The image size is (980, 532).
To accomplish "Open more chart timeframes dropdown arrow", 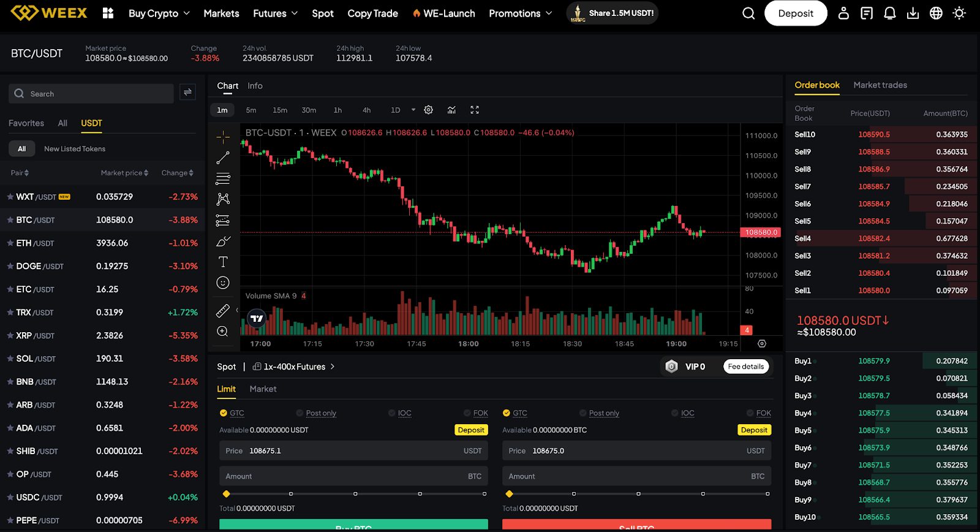I will [413, 110].
